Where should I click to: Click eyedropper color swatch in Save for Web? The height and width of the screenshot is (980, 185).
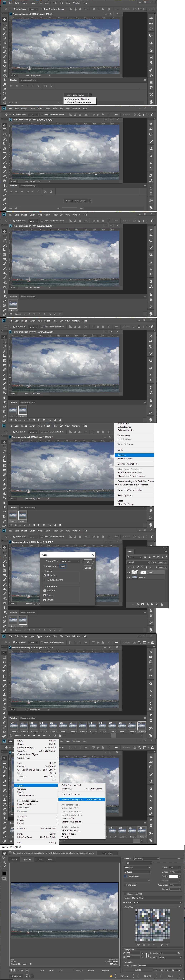[4, 873]
